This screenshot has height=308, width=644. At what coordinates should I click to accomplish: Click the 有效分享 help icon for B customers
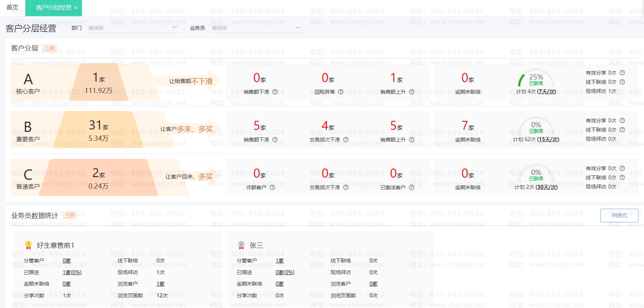click(x=622, y=121)
